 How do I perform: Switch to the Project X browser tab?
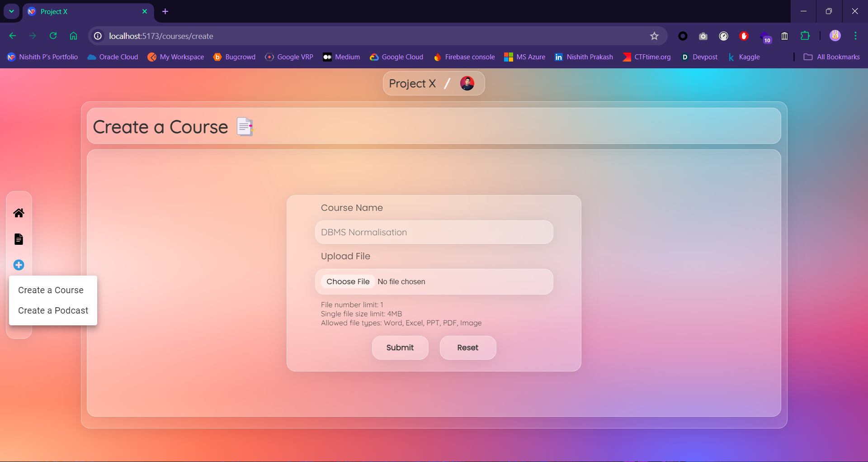[88, 11]
